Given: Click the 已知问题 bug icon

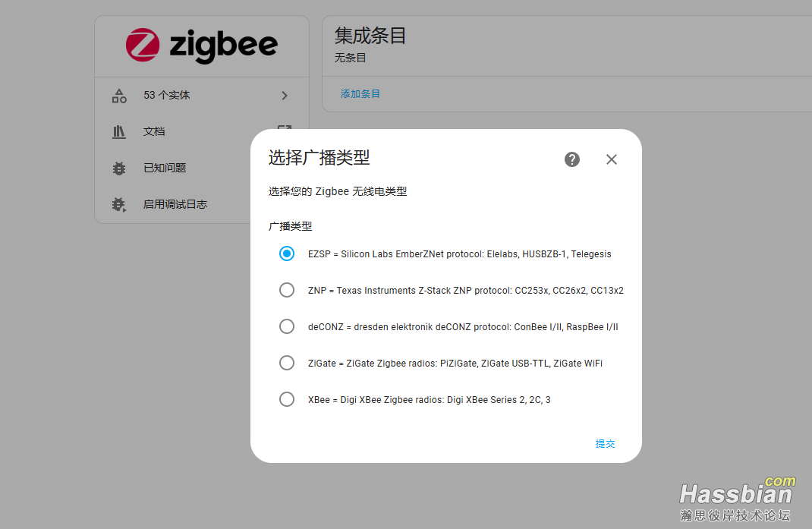Looking at the screenshot, I should pos(119,168).
